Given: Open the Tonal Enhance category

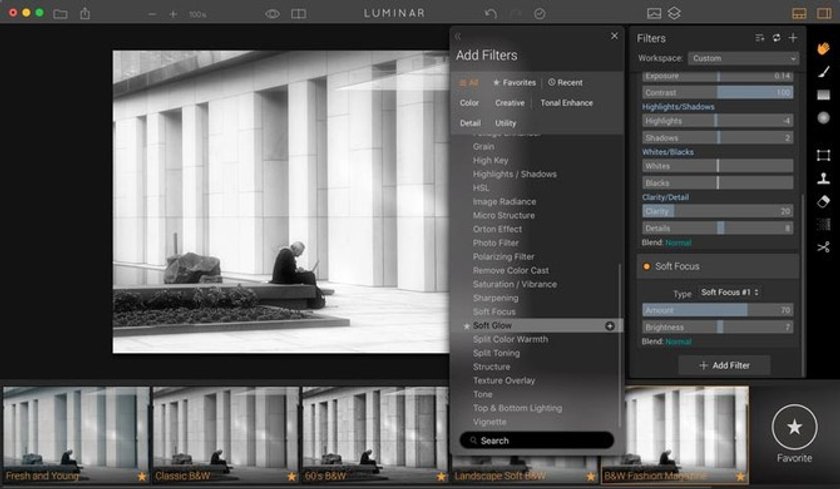Looking at the screenshot, I should pos(566,103).
